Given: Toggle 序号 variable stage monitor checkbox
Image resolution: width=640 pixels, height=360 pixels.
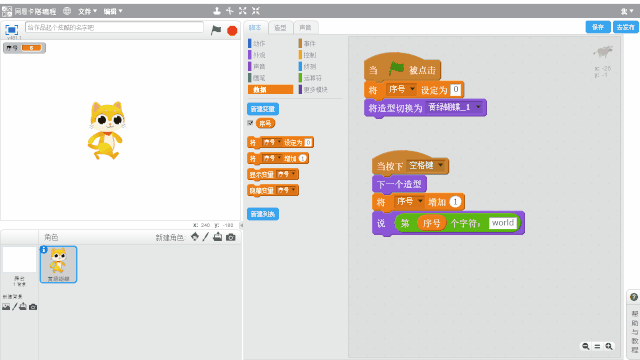Looking at the screenshot, I should (x=250, y=123).
